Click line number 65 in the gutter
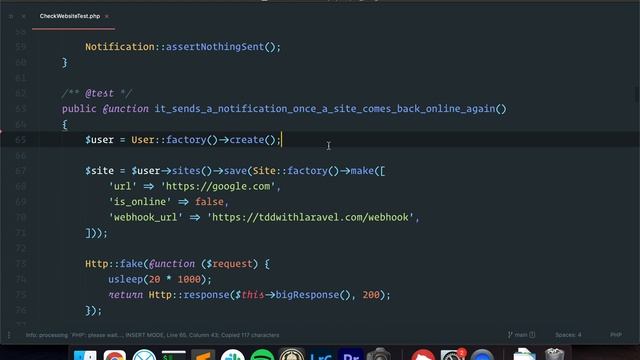The height and width of the screenshot is (360, 640). [x=20, y=140]
